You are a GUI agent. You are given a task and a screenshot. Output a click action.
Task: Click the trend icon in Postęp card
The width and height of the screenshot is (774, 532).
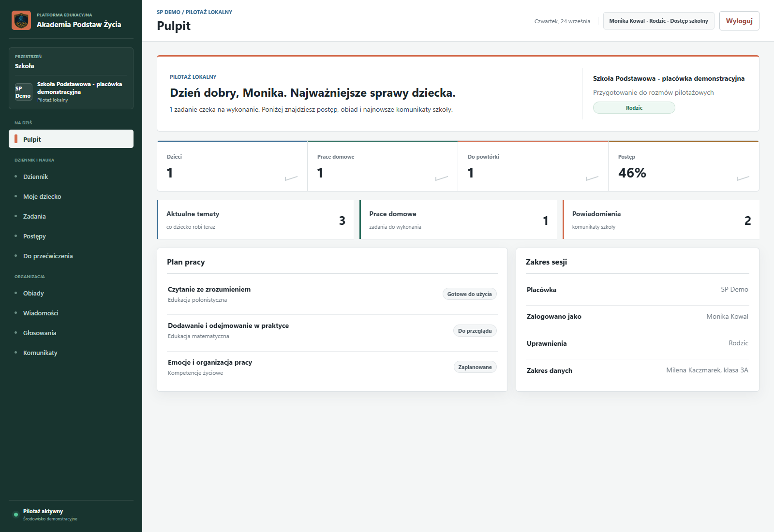point(743,178)
